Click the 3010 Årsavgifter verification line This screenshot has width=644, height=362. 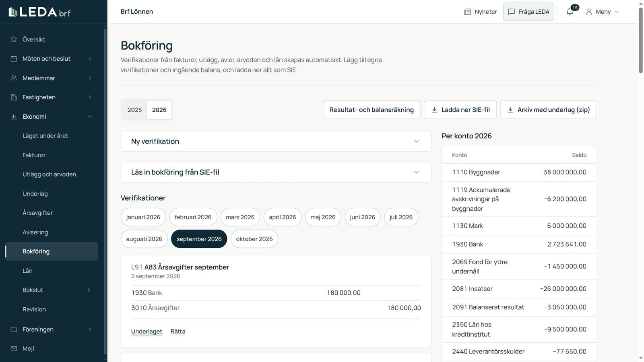point(276,308)
